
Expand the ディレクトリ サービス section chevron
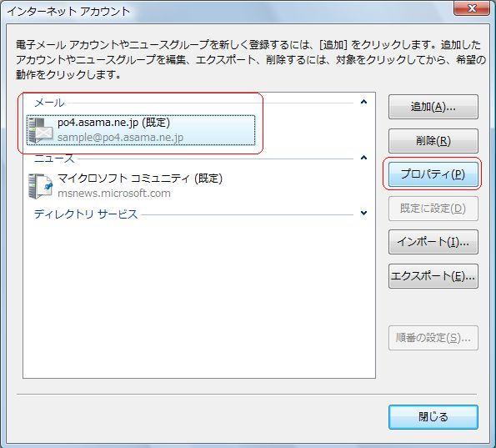[x=363, y=213]
